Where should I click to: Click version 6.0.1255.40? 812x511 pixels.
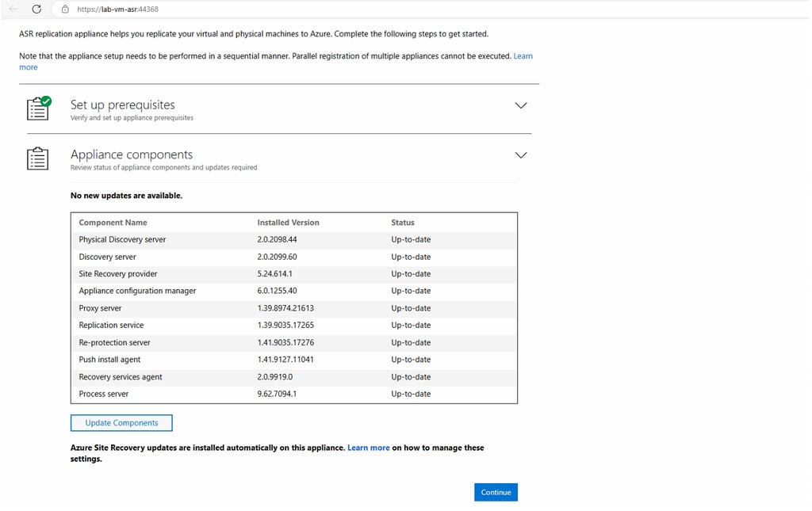pyautogui.click(x=277, y=291)
